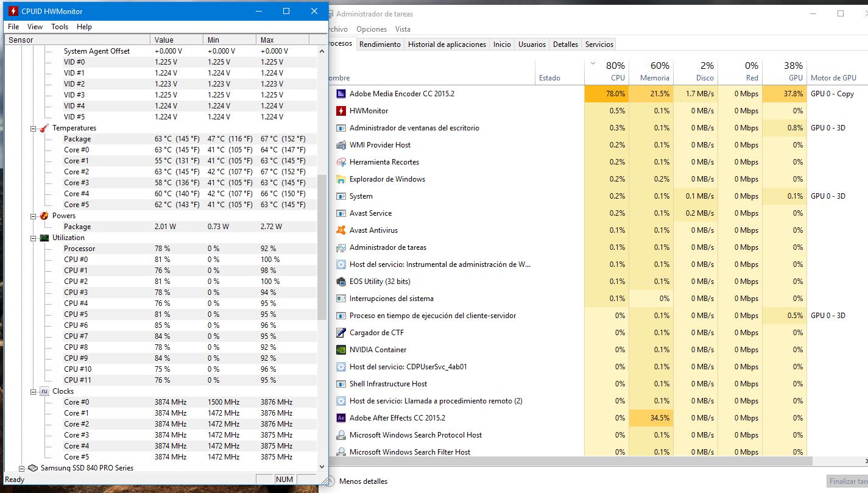Image resolution: width=868 pixels, height=493 pixels.
Task: Click the Motor de GPU column header
Action: 837,72
